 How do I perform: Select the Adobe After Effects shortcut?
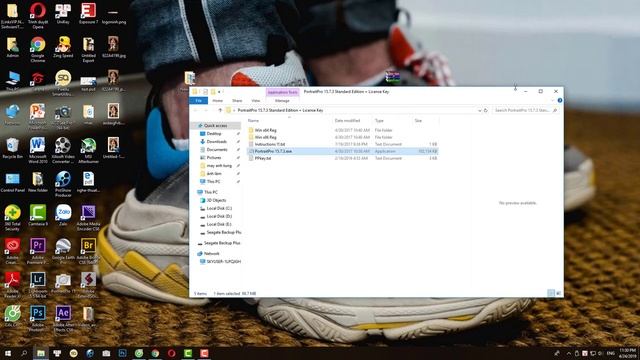coord(63,319)
